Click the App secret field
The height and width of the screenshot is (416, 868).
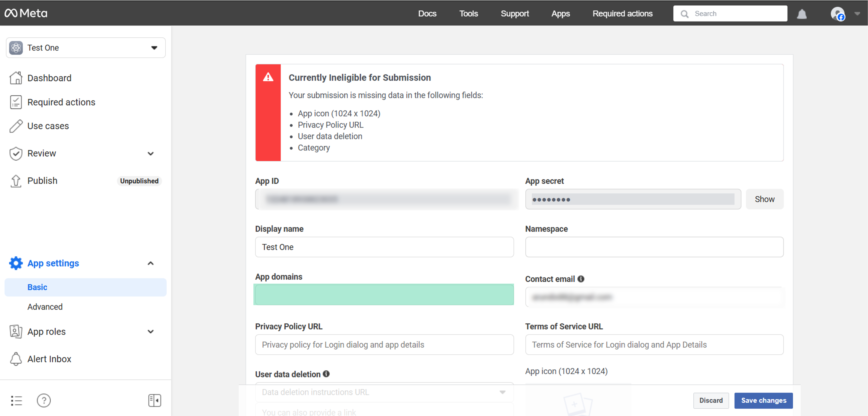click(633, 199)
